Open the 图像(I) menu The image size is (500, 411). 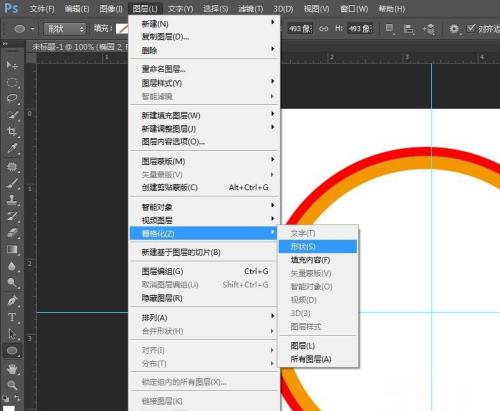[x=111, y=9]
